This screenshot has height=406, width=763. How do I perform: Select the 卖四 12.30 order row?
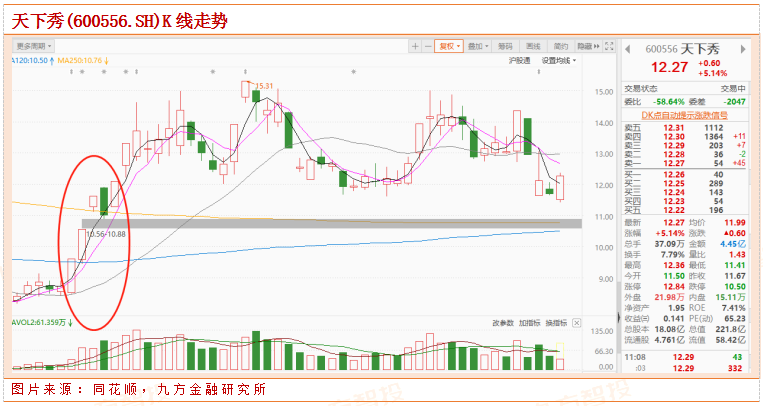click(x=685, y=137)
